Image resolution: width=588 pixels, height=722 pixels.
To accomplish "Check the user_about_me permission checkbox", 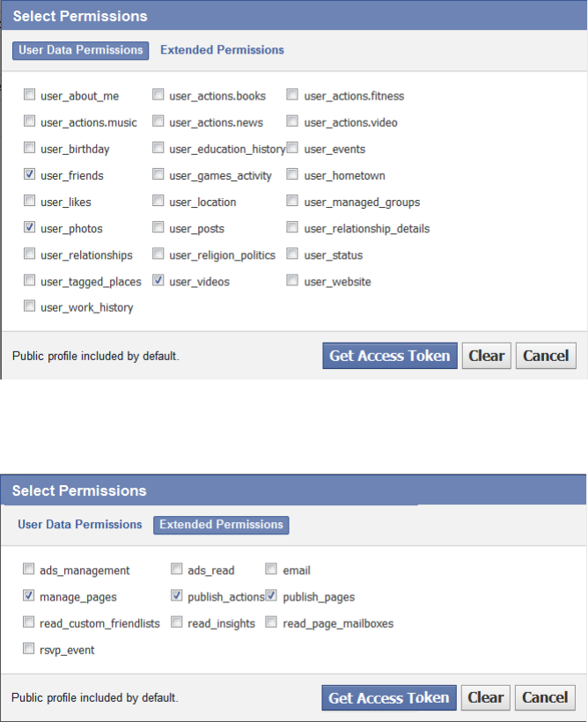I will [x=30, y=95].
